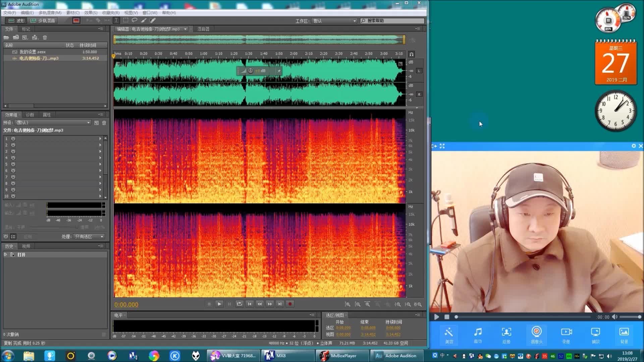Image resolution: width=644 pixels, height=362 pixels.
Task: Toggle loop playback
Action: click(x=239, y=304)
